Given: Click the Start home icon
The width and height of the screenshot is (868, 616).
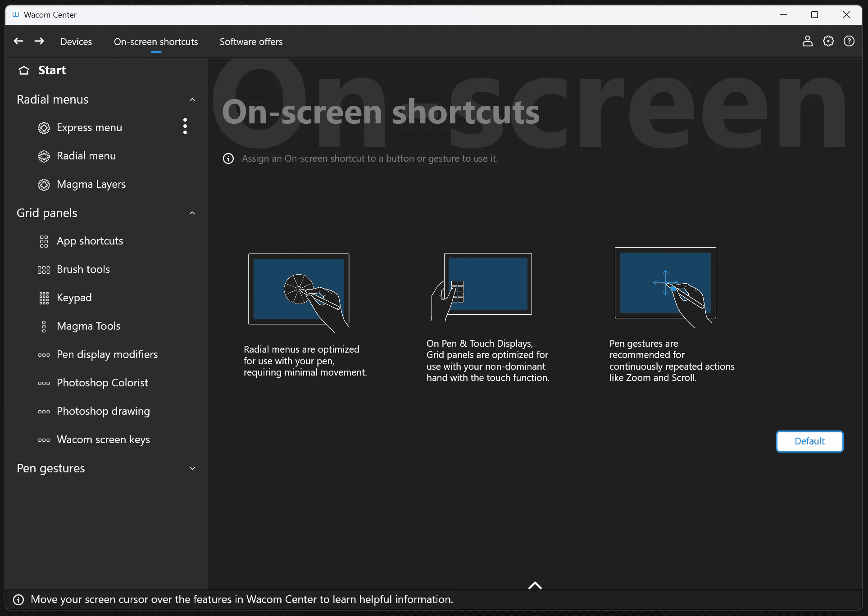Looking at the screenshot, I should (24, 70).
